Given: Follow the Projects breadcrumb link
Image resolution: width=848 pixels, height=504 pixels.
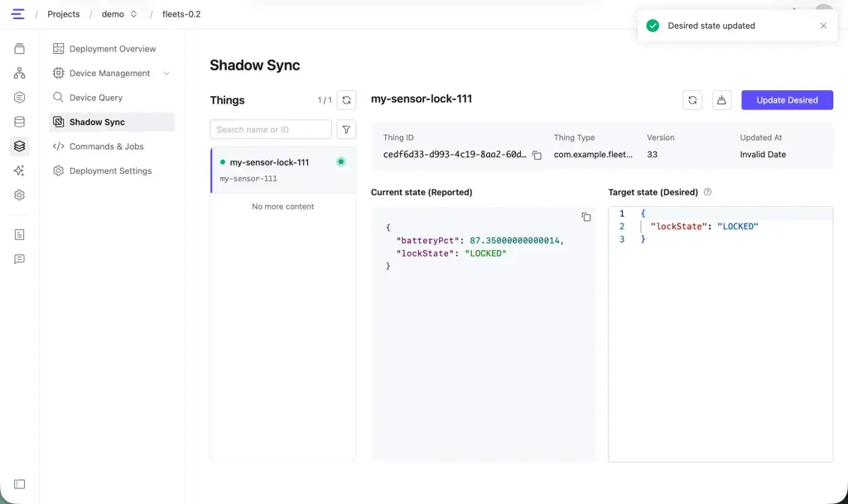Looking at the screenshot, I should click(63, 14).
